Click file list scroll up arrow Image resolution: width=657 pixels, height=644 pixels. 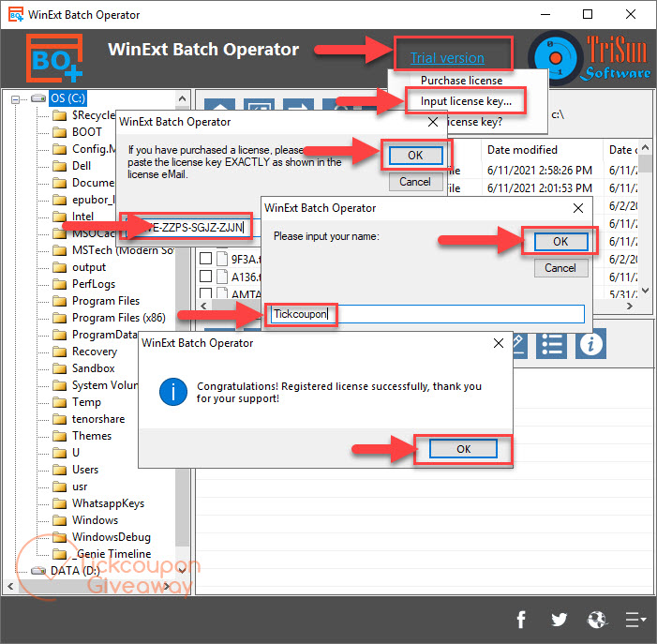(645, 147)
